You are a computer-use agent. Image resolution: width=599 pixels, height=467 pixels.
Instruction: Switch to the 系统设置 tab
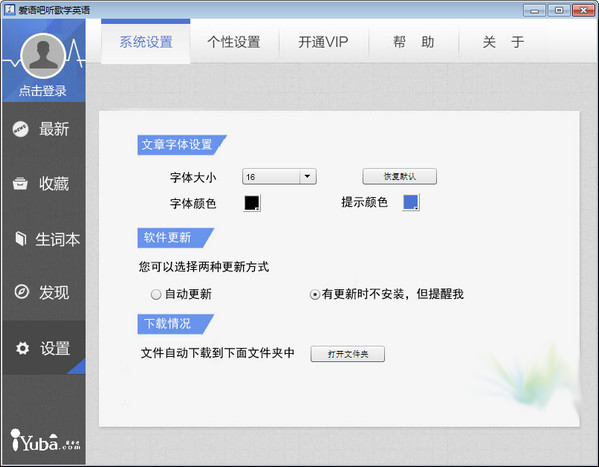(146, 42)
